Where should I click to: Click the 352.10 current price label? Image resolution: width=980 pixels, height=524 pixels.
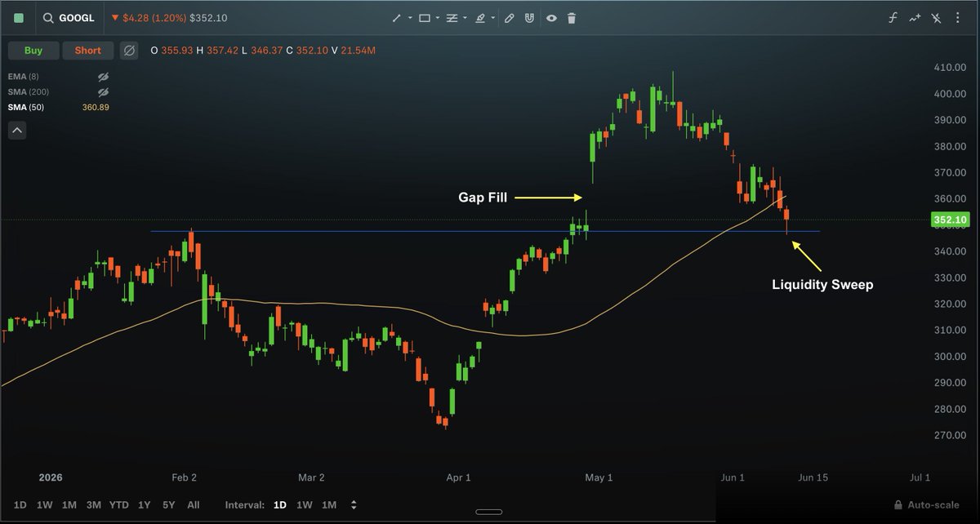(949, 220)
